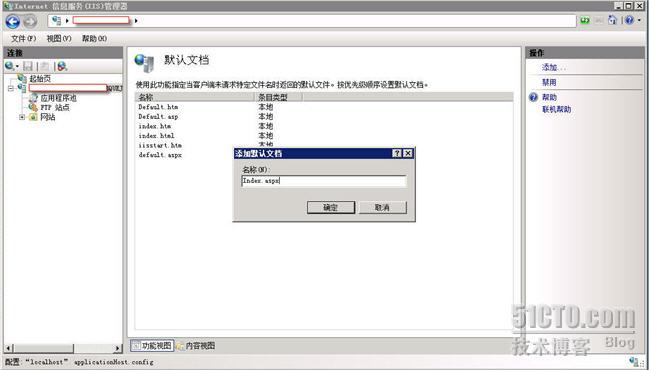Image resolution: width=649 pixels, height=370 pixels.
Task: Click the delete connection icon in Connections toolbar
Action: tap(62, 66)
